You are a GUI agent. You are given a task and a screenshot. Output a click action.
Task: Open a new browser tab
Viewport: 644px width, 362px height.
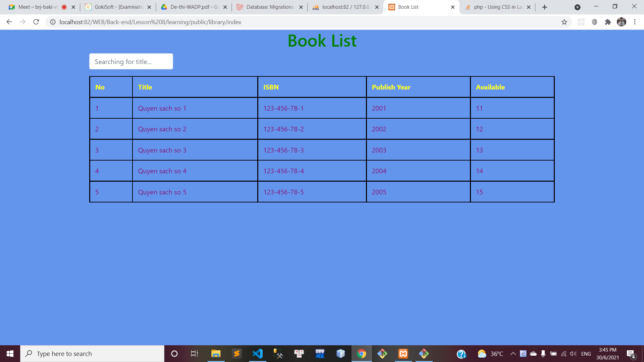(x=544, y=7)
